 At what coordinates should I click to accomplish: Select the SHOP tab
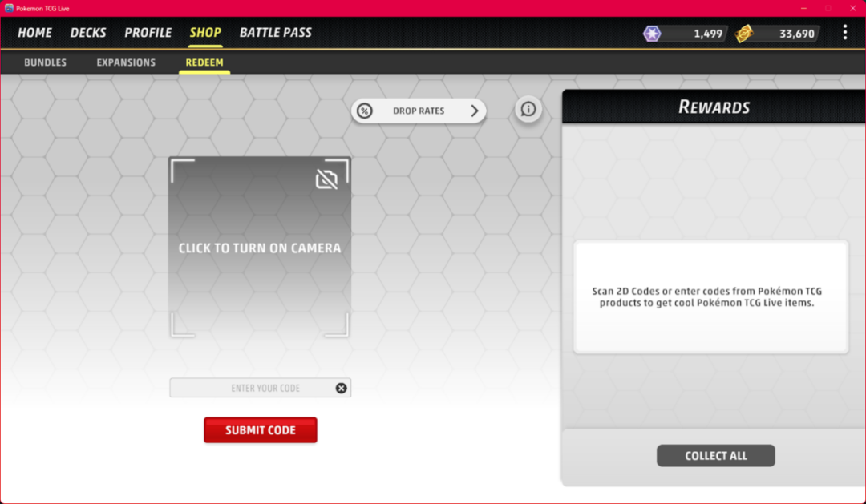coord(205,33)
